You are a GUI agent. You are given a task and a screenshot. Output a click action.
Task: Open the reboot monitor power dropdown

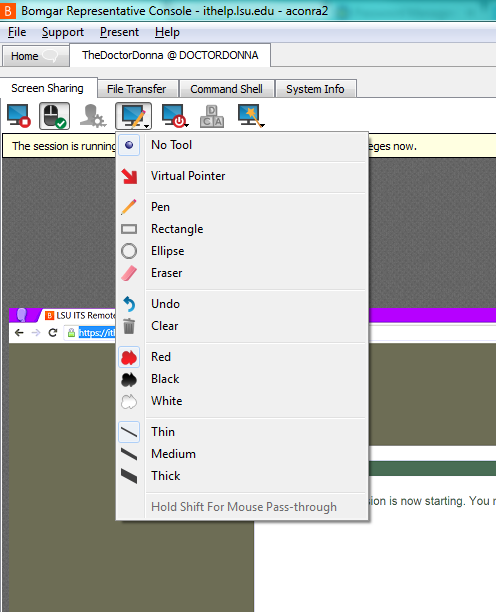click(x=174, y=116)
